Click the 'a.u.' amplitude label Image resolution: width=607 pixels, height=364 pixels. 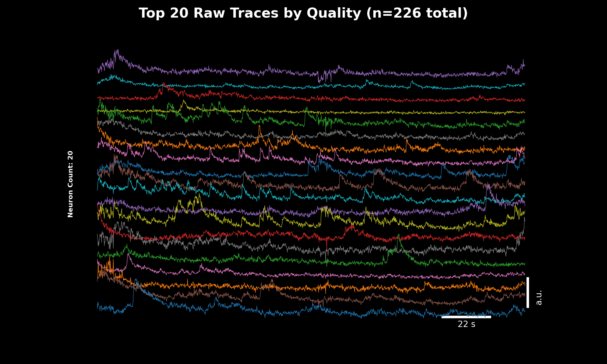[539, 298]
